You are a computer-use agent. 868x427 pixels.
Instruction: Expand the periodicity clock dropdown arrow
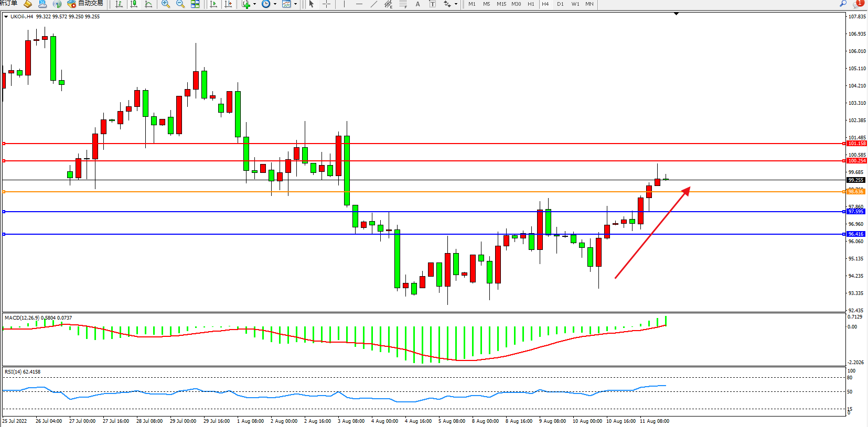click(x=275, y=4)
